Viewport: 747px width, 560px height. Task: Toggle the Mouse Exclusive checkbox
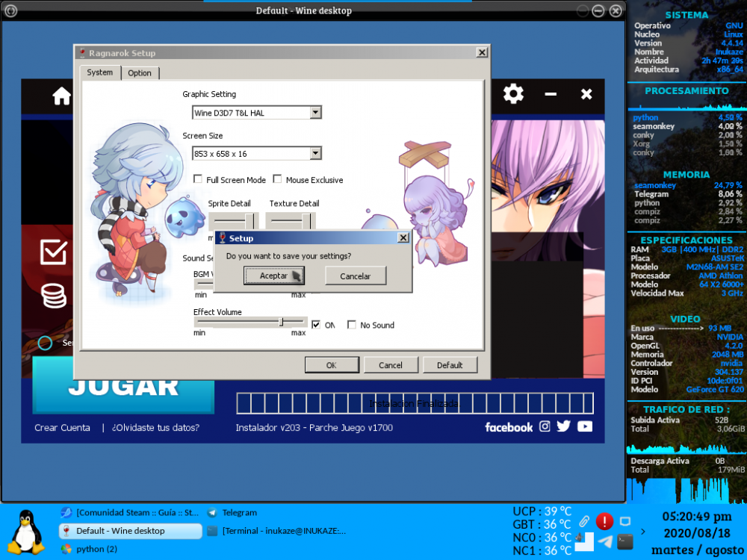(277, 179)
